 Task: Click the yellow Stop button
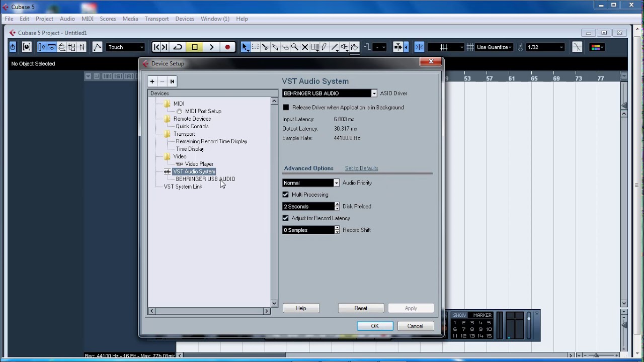coord(195,47)
